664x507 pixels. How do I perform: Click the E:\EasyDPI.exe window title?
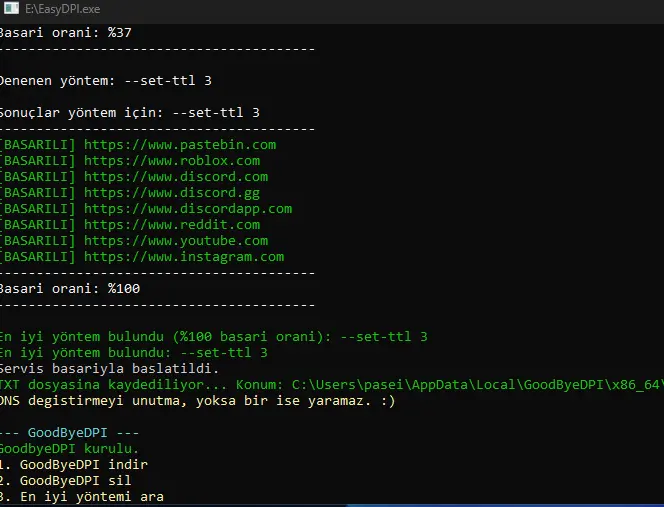(63, 9)
